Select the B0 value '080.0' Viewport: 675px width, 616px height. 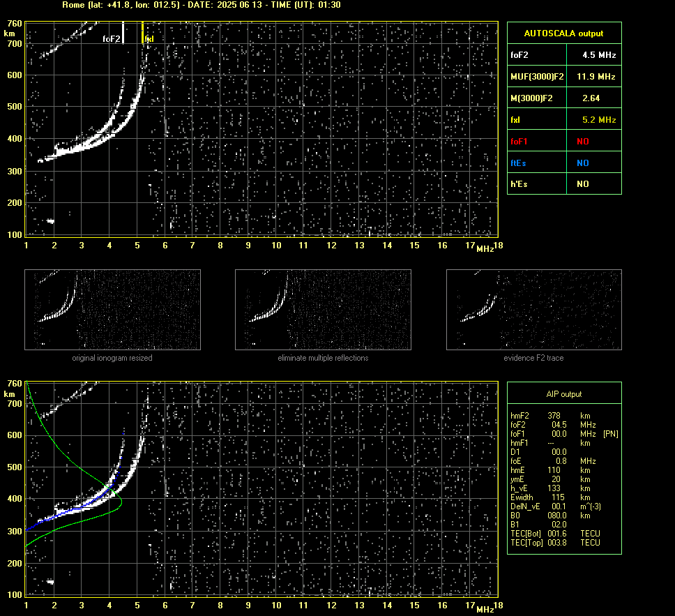coord(557,516)
